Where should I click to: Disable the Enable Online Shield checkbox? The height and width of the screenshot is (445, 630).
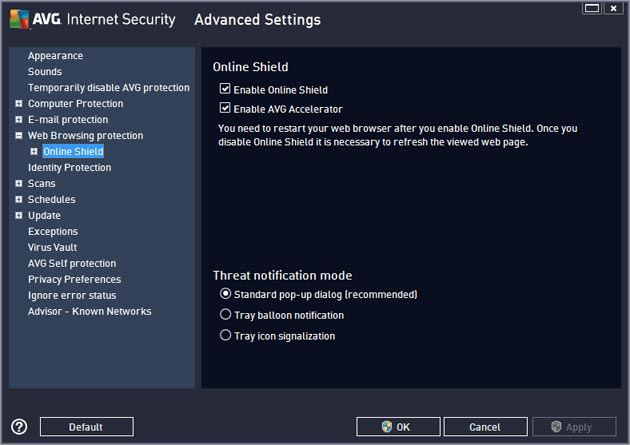click(225, 88)
